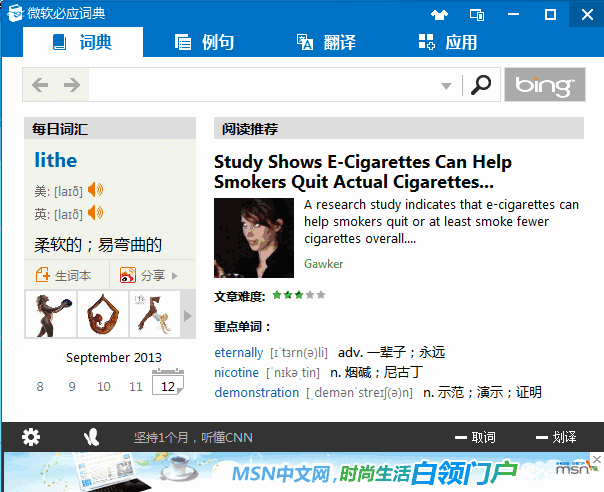Go forward with the right arrow
The height and width of the screenshot is (492, 604).
coord(71,85)
